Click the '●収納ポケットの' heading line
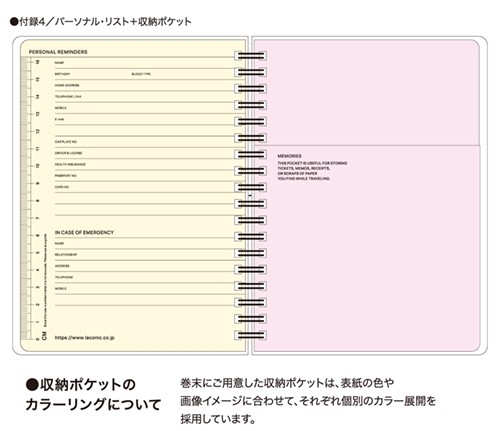The height and width of the screenshot is (431, 500). (80, 385)
